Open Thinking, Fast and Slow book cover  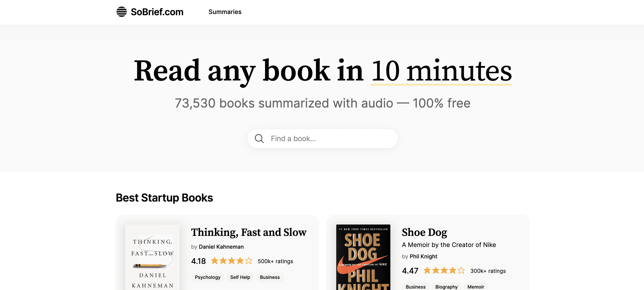[x=152, y=258]
